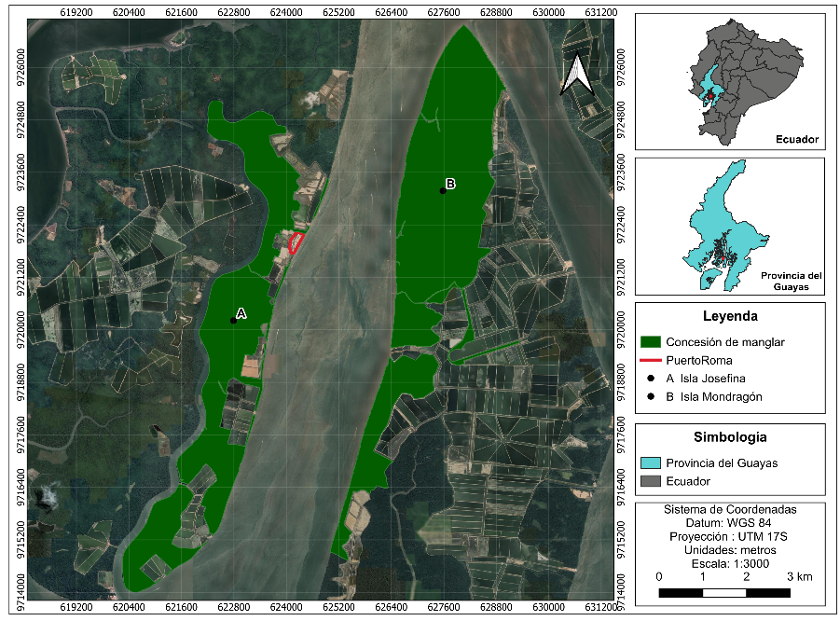Click the right axis coordinate 9720000

[621, 330]
